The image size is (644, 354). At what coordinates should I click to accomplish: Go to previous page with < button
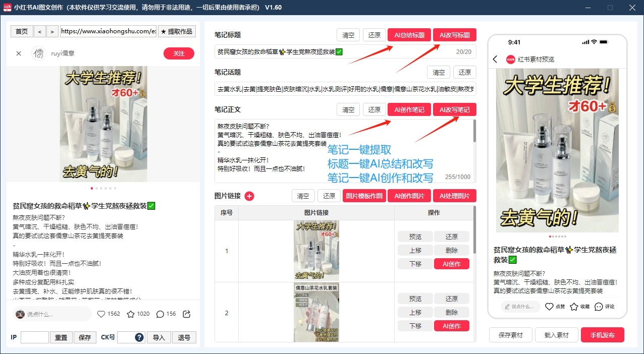40,31
